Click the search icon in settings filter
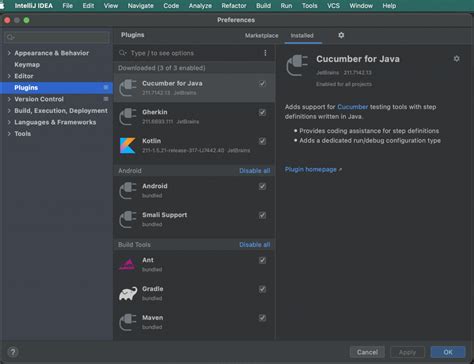Screen dimensions: 474x364 (11, 37)
